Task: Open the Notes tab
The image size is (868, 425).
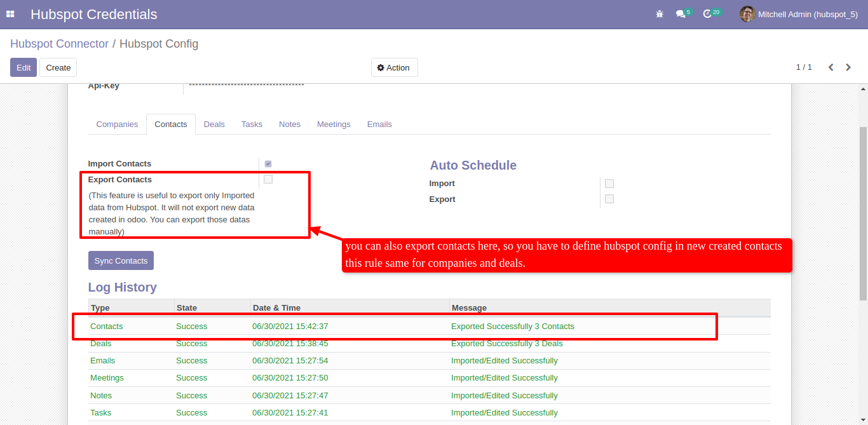Action: (x=290, y=125)
